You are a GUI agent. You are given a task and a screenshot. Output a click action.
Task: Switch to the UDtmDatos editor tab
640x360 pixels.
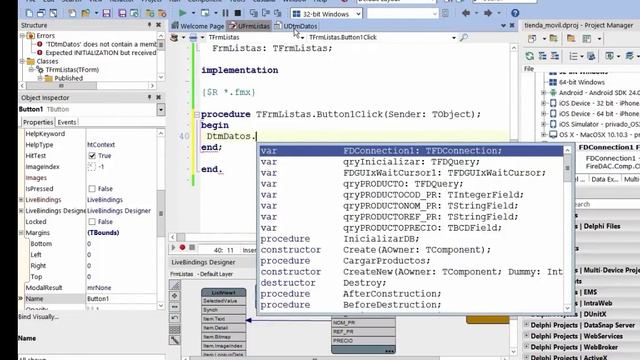[x=296, y=26]
